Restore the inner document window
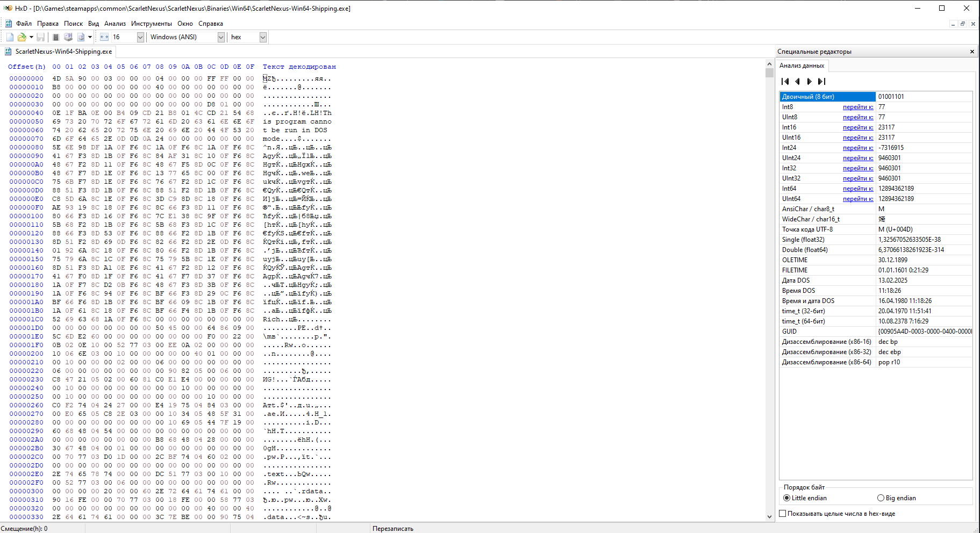This screenshot has height=533, width=980. coord(963,24)
